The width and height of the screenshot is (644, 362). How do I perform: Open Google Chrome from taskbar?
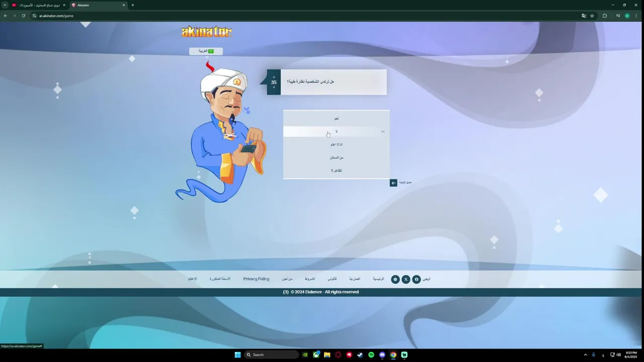coord(393,354)
